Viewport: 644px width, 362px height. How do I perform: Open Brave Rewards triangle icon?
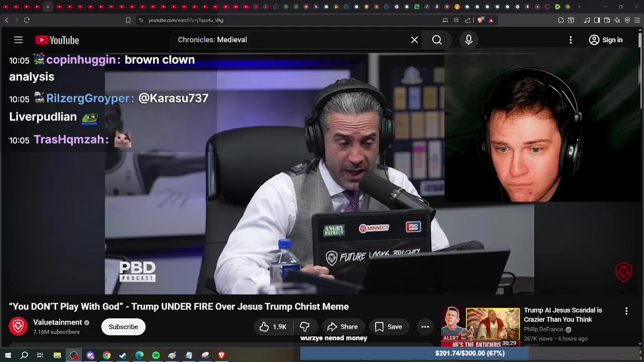pyautogui.click(x=491, y=20)
